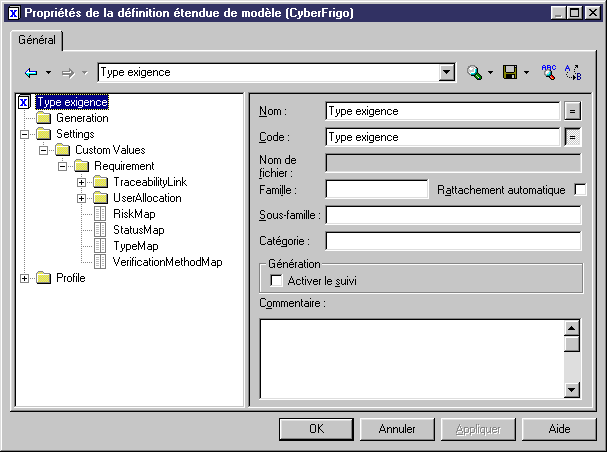Click the Commentaire scrollbar down arrow
The height and width of the screenshot is (452, 607).
click(572, 390)
